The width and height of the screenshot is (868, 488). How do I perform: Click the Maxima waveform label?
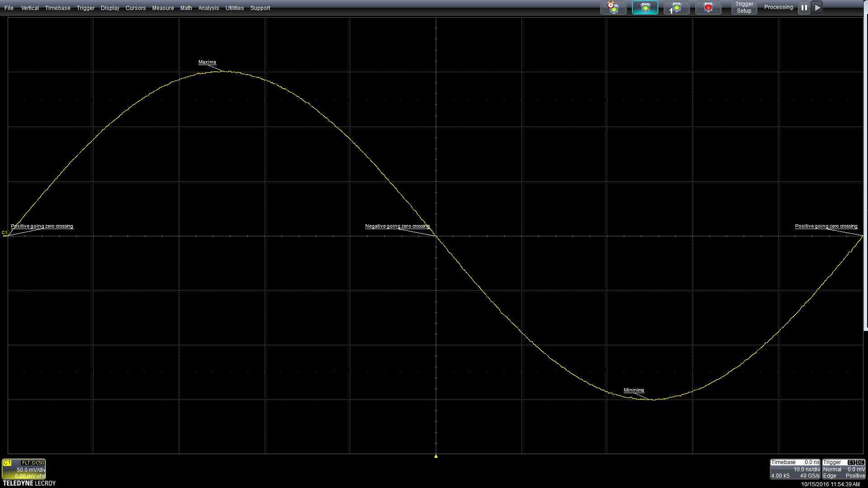(207, 62)
